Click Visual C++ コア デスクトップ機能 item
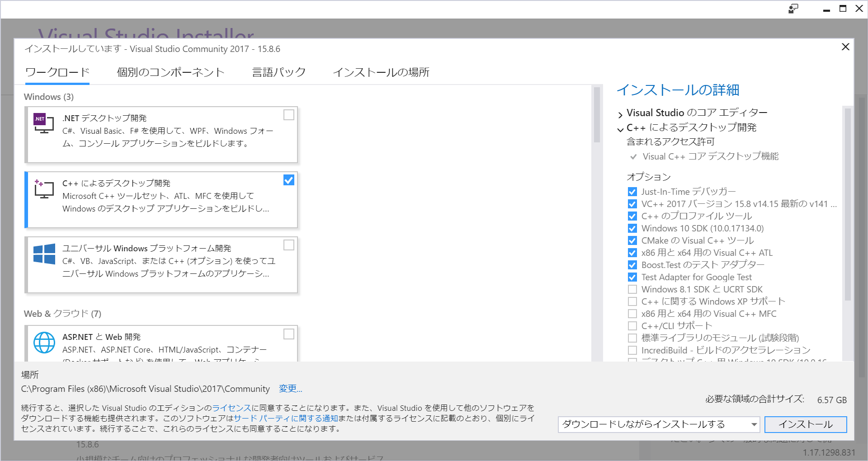 click(711, 156)
